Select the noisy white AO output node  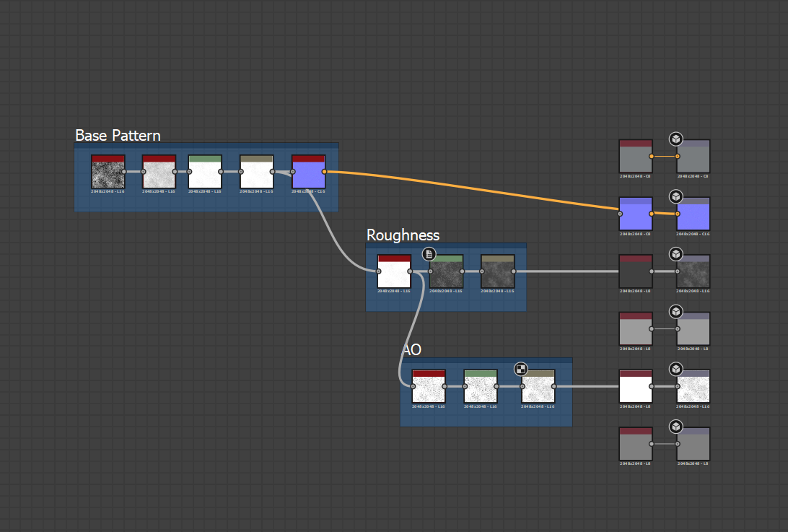click(x=693, y=386)
